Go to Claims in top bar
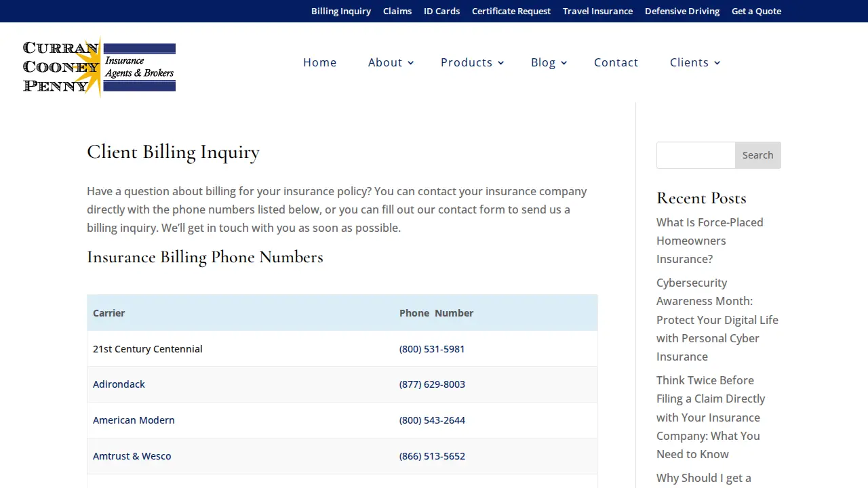 point(397,11)
